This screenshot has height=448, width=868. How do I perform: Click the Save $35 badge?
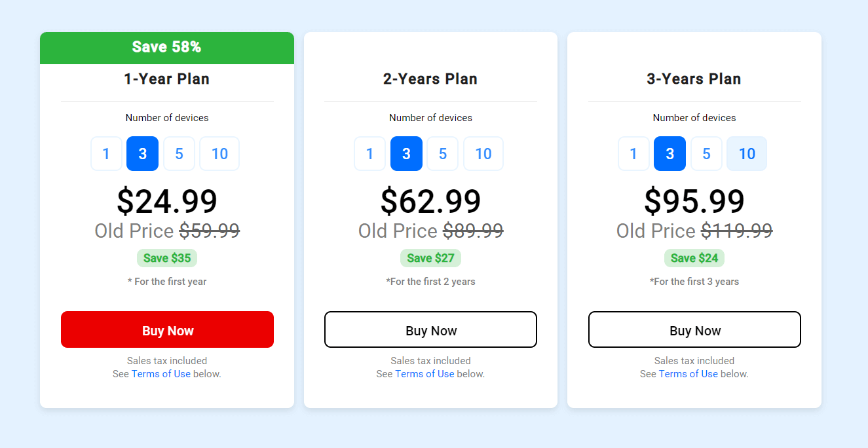coord(167,258)
